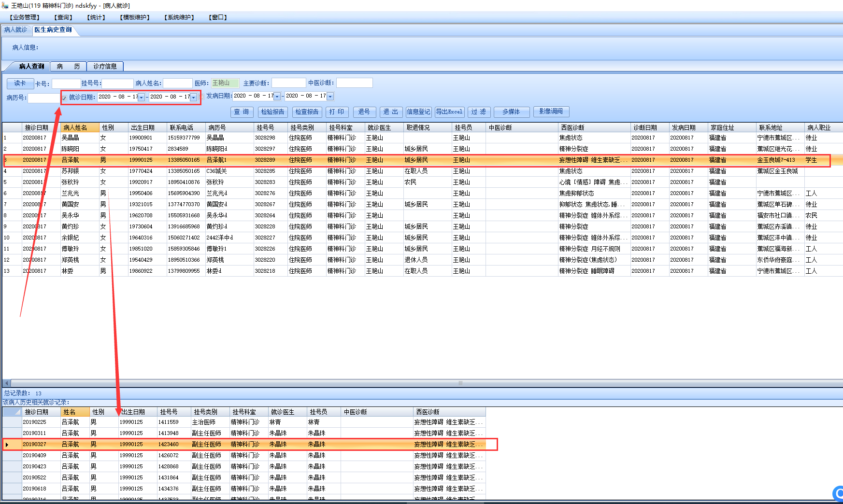
Task: Toggle the 就诊日期 checkbox
Action: click(x=64, y=98)
